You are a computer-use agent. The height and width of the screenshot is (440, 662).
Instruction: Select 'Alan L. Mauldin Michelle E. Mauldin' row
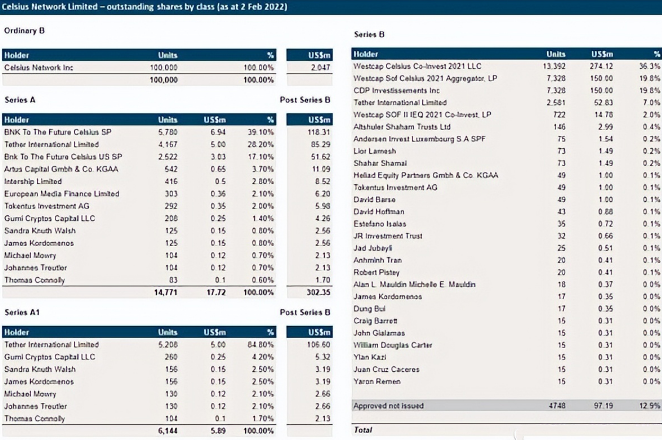click(507, 285)
